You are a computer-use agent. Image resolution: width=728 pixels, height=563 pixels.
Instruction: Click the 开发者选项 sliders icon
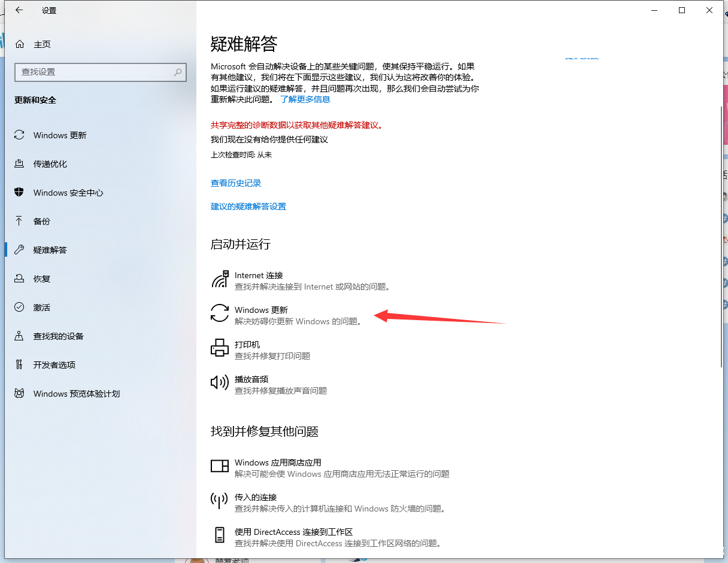[20, 365]
